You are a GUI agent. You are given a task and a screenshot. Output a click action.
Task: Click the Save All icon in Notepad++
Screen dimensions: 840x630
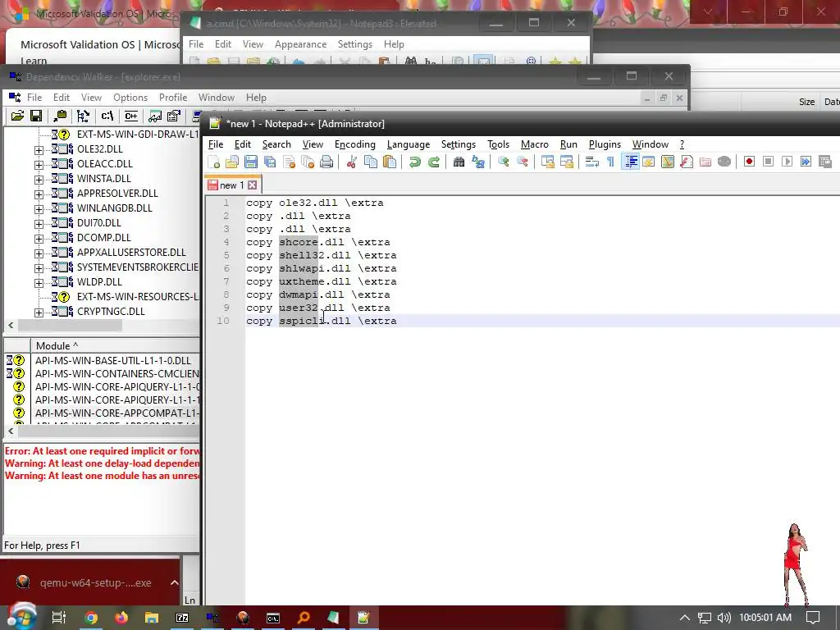click(x=270, y=162)
